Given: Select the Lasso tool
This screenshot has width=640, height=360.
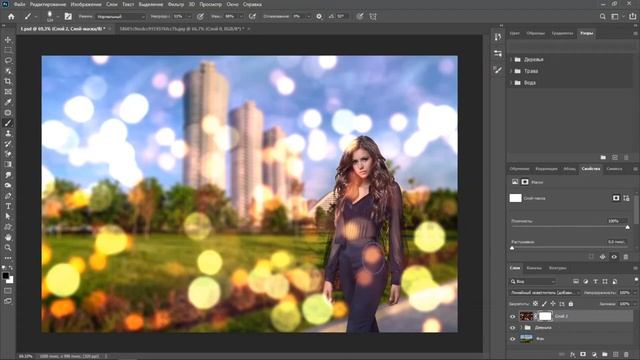Looking at the screenshot, I should click(8, 60).
